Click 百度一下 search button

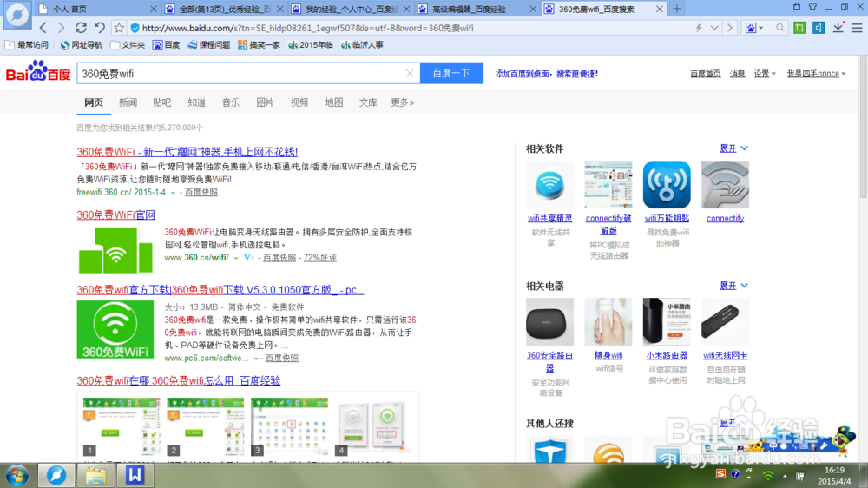click(x=451, y=73)
